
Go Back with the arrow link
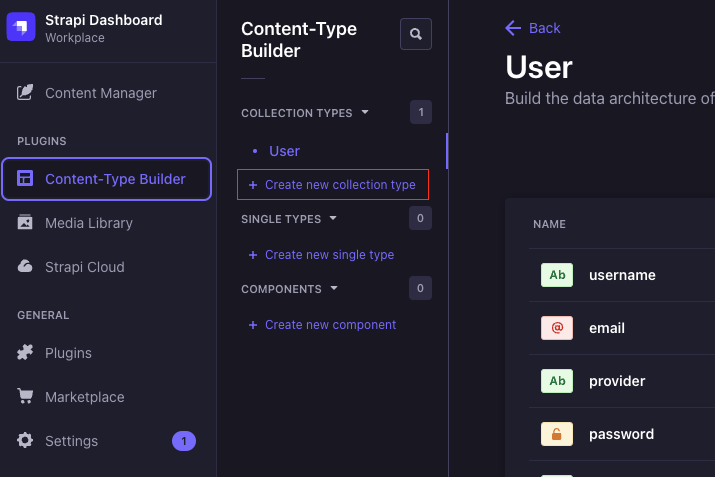click(x=533, y=28)
